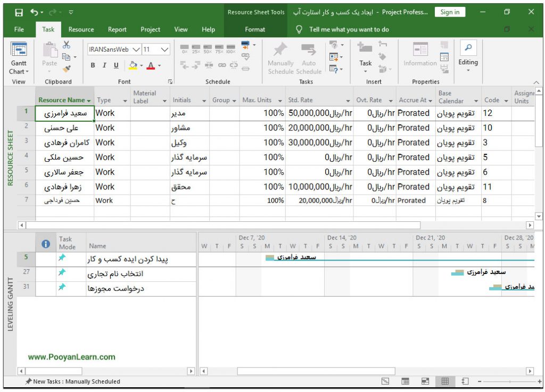Click New Tasks: Manually Scheduled status
Viewport: 545px width, 392px height.
pos(72,381)
